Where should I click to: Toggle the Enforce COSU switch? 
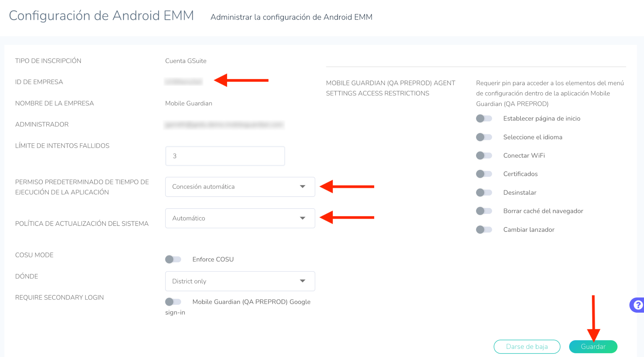click(x=173, y=259)
